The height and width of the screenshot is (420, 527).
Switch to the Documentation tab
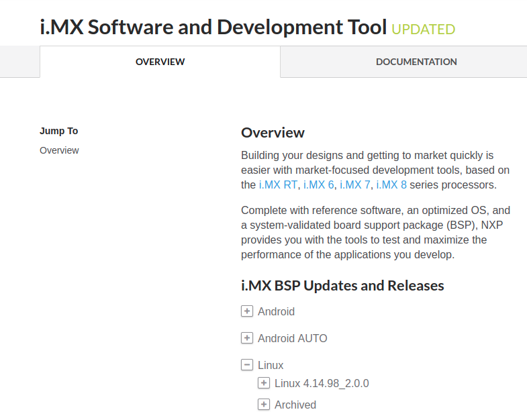416,62
